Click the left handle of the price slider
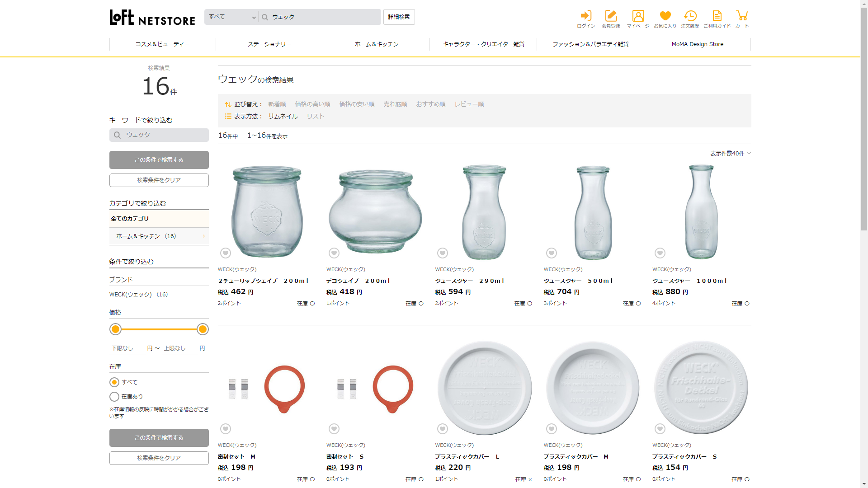Viewport: 868px width, 488px height. (x=116, y=329)
